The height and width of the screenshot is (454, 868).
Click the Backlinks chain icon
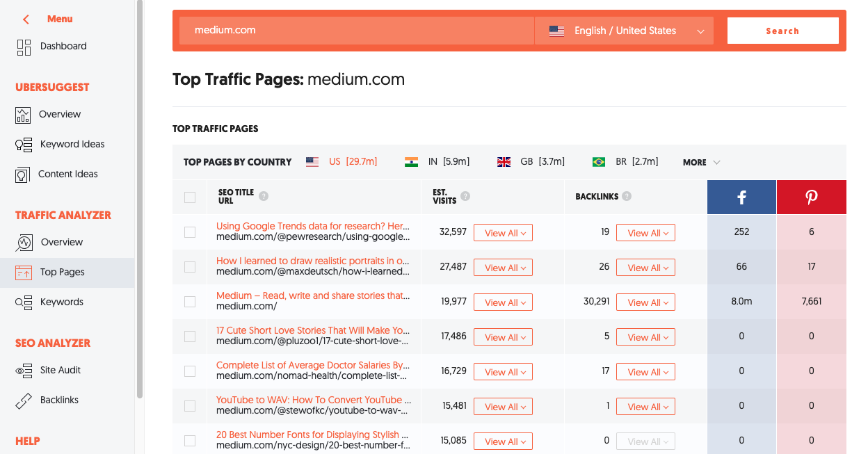(24, 400)
